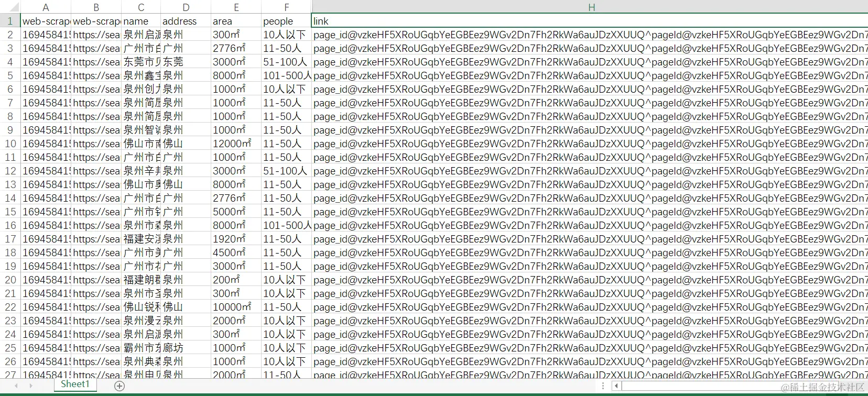This screenshot has height=396, width=868.
Task: Select the 12000㎡ area cell
Action: point(236,144)
